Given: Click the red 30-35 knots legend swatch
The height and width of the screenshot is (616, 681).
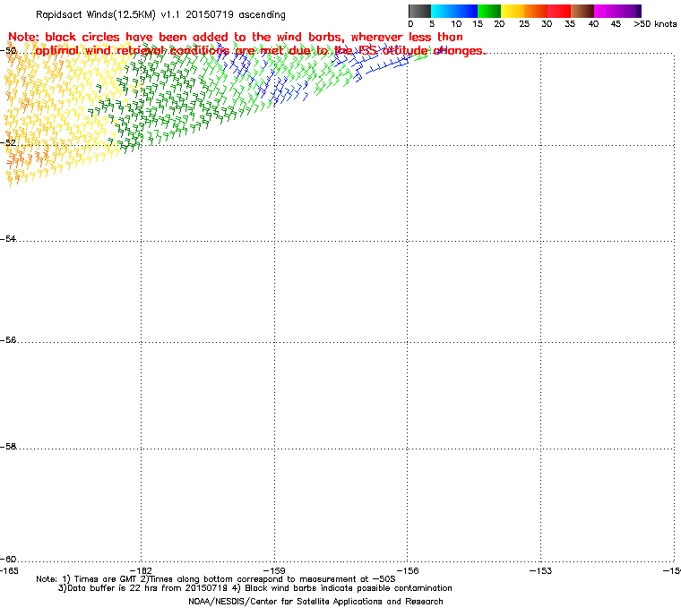Looking at the screenshot, I should pyautogui.click(x=559, y=11).
